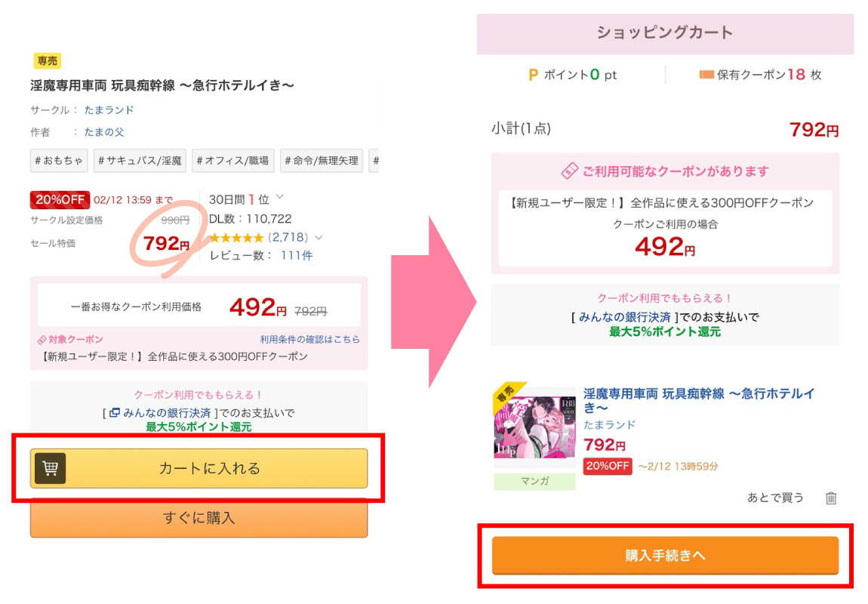Select the #サキュバス/淫魔 tag
The height and width of the screenshot is (604, 868).
point(140,161)
